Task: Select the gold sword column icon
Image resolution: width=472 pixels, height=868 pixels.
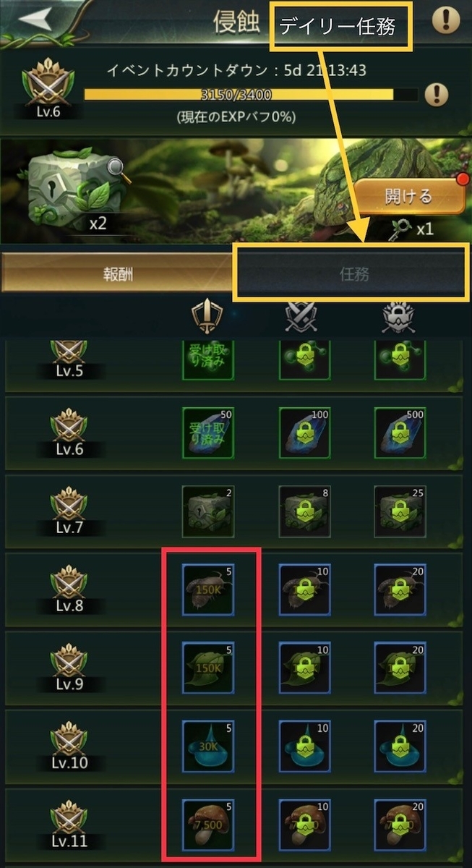Action: [x=206, y=316]
